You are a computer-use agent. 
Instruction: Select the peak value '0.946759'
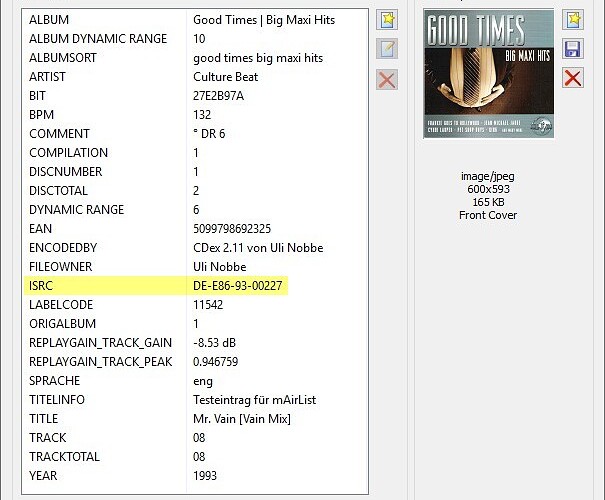coord(215,362)
